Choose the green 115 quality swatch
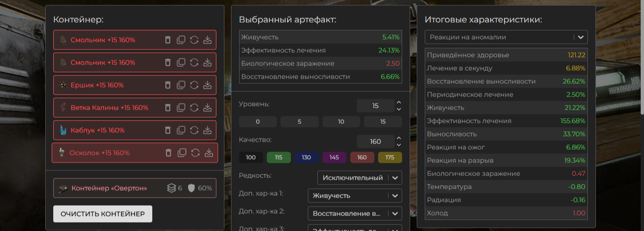 (279, 157)
